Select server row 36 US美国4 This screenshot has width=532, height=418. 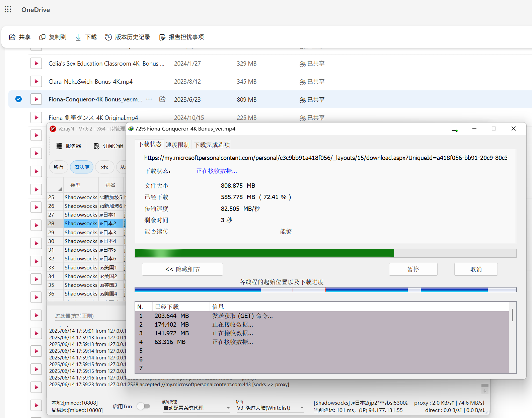[x=86, y=294]
